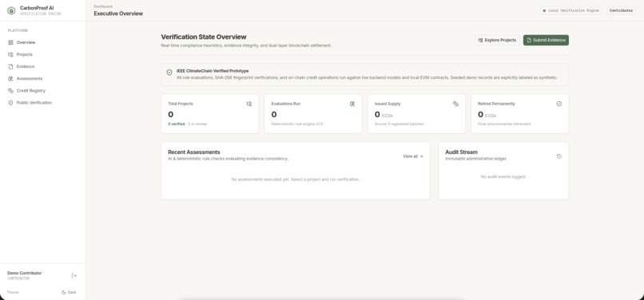Click the Theme label at sidebar bottom
Screen dimensions: 644x300
point(13,292)
